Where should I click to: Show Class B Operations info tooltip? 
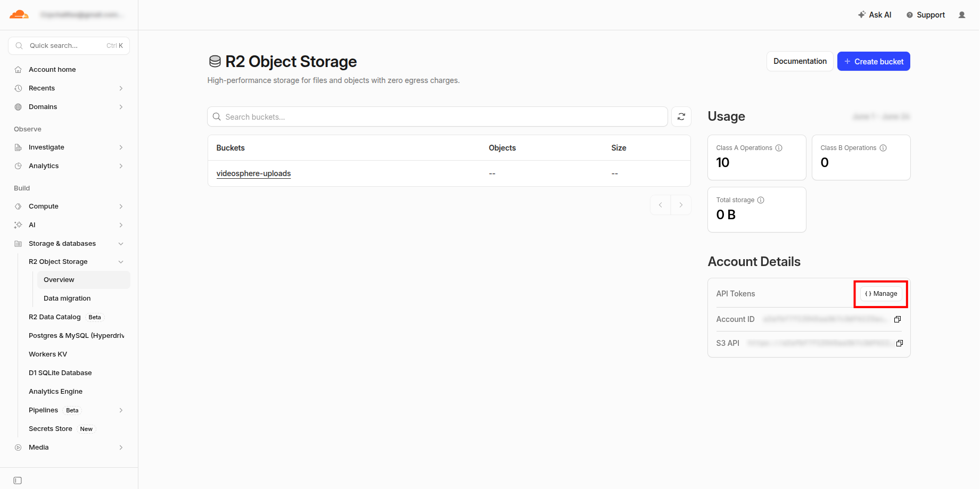(x=883, y=148)
